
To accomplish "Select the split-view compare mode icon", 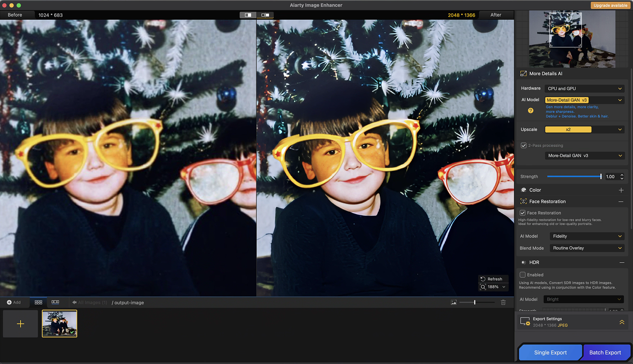I will [248, 15].
